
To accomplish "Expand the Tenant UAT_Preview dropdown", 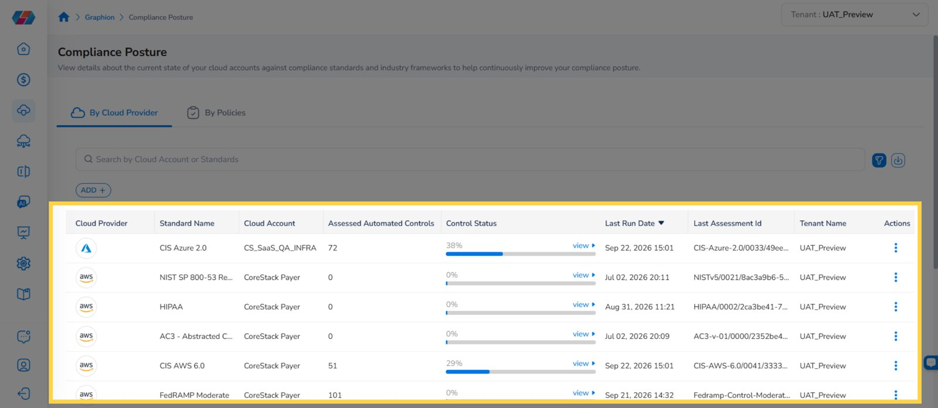I will tap(855, 15).
